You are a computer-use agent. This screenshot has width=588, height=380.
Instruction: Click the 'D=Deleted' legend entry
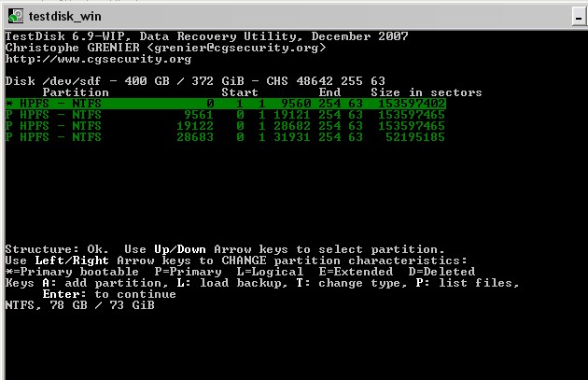click(x=441, y=272)
